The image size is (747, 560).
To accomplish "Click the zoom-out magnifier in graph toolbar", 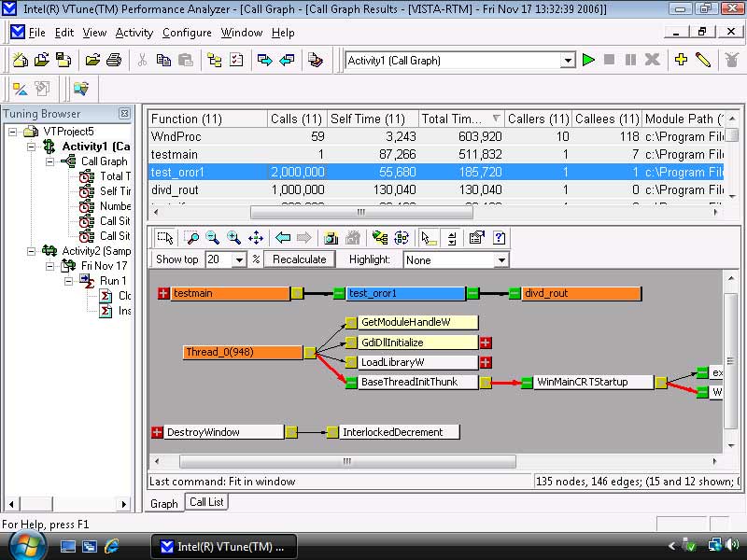I will (x=213, y=237).
